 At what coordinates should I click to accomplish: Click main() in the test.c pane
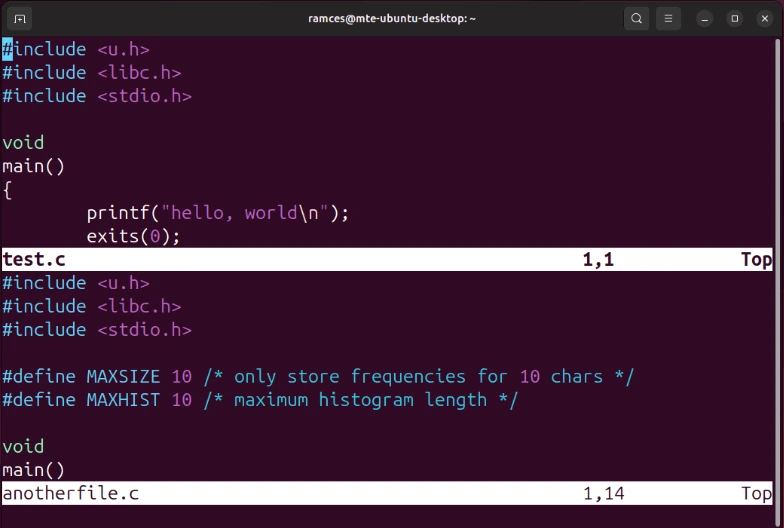tap(34, 166)
